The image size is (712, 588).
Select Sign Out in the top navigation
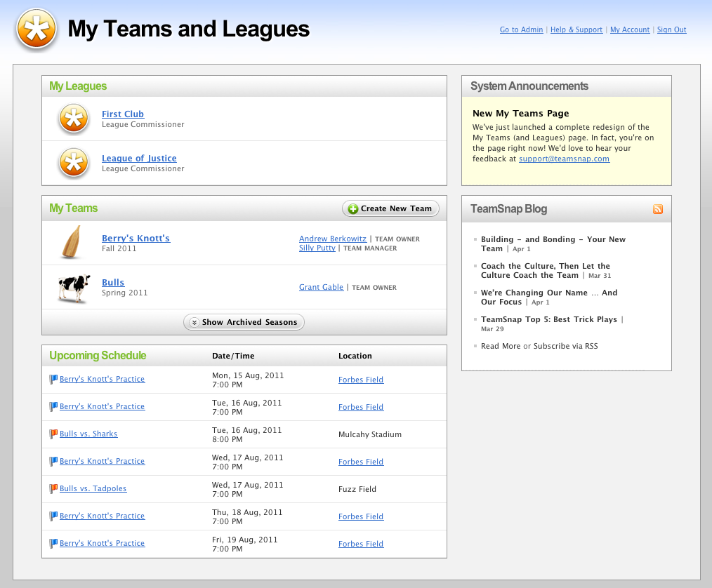click(671, 29)
